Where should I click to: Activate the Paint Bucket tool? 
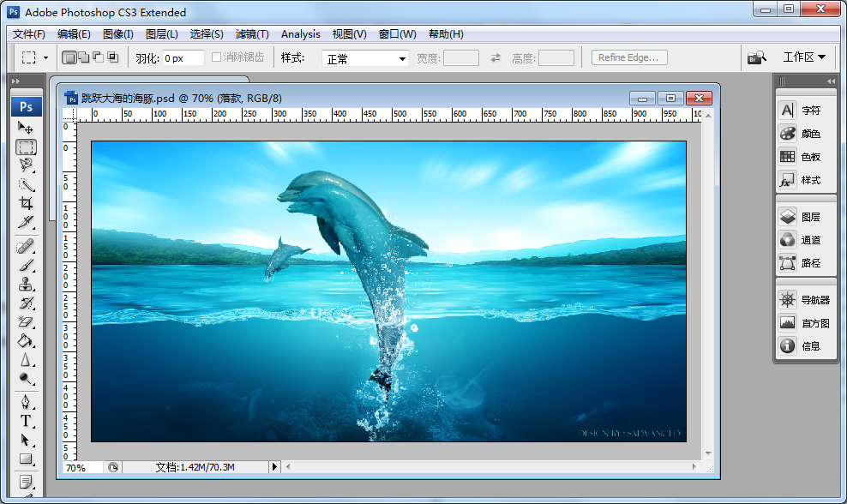pos(26,341)
